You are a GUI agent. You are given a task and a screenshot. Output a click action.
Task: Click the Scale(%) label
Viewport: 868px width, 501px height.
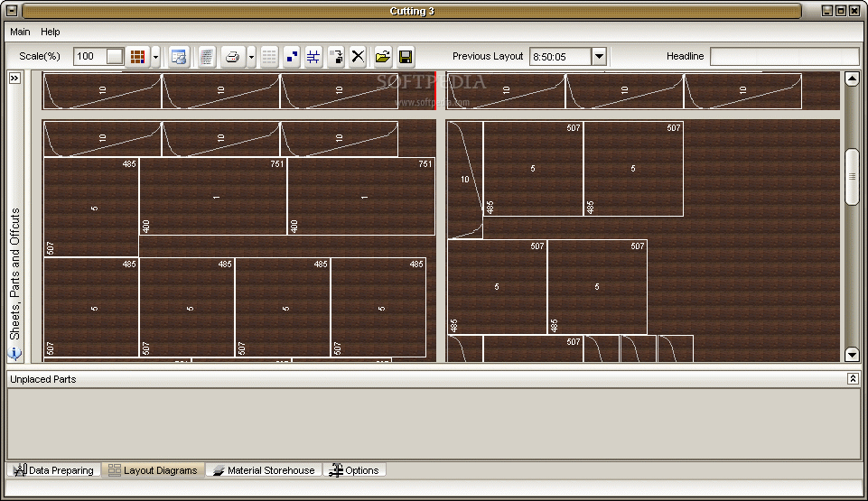pos(40,56)
